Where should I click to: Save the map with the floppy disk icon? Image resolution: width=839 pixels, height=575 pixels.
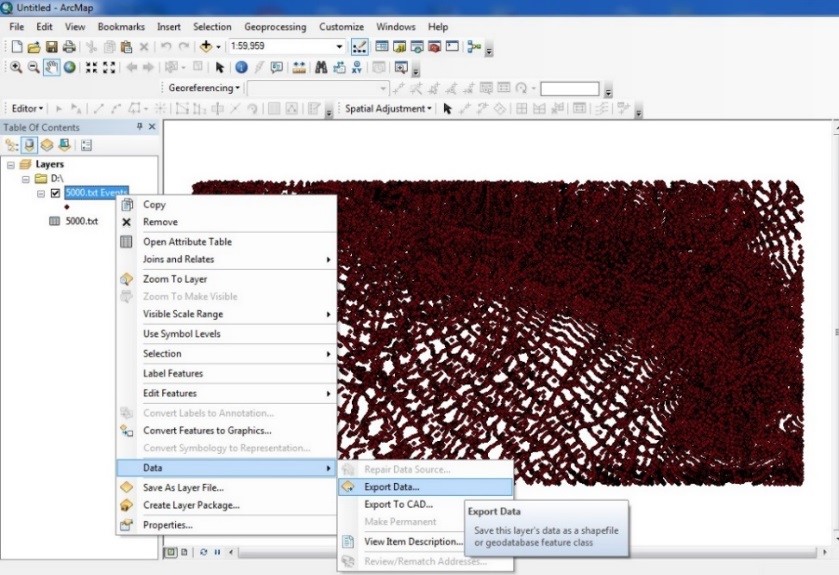point(51,47)
